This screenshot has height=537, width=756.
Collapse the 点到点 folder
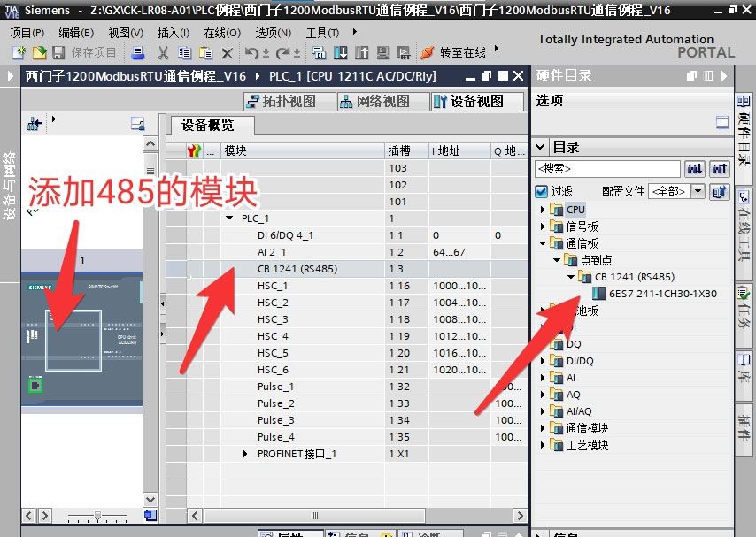click(x=557, y=260)
